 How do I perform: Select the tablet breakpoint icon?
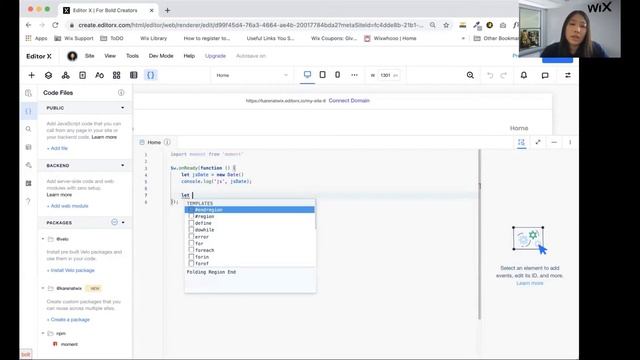(322, 75)
